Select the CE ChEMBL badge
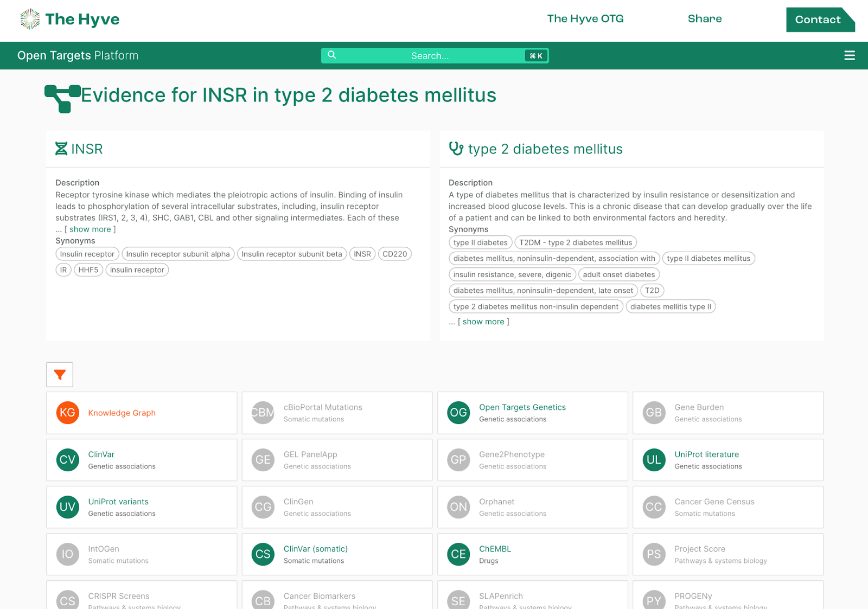 (458, 554)
